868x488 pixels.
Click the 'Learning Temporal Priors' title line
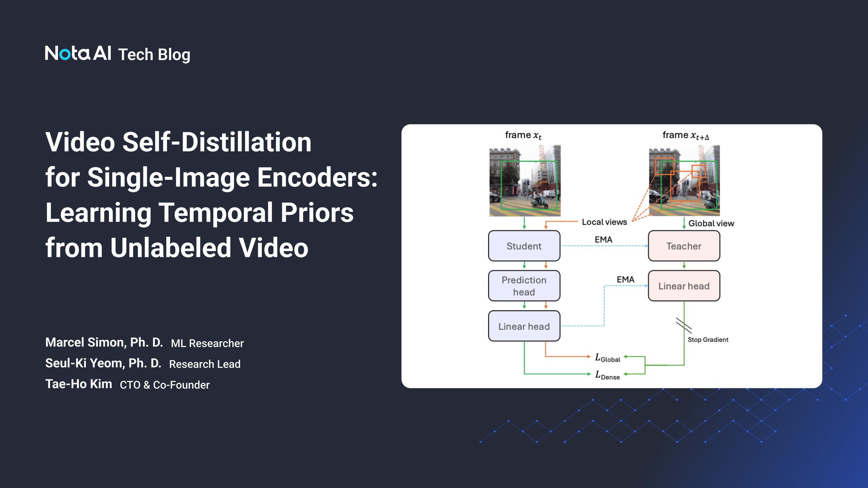(x=200, y=213)
